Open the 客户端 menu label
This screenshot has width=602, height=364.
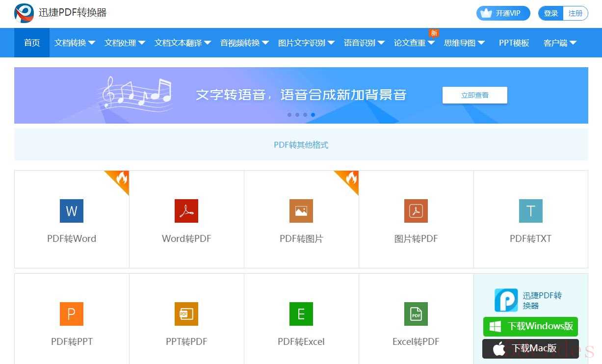pyautogui.click(x=555, y=43)
